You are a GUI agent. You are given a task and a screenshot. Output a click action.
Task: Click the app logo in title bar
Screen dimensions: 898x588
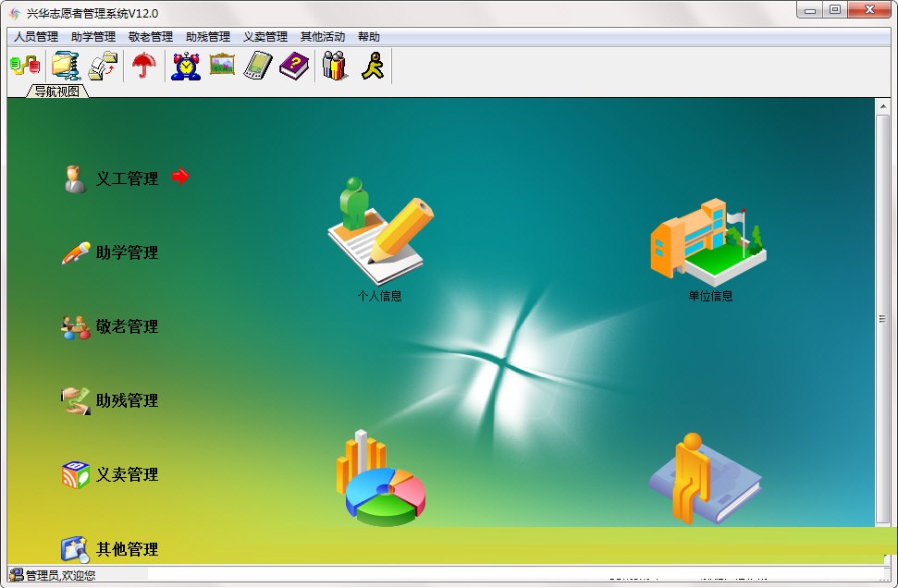pyautogui.click(x=16, y=13)
